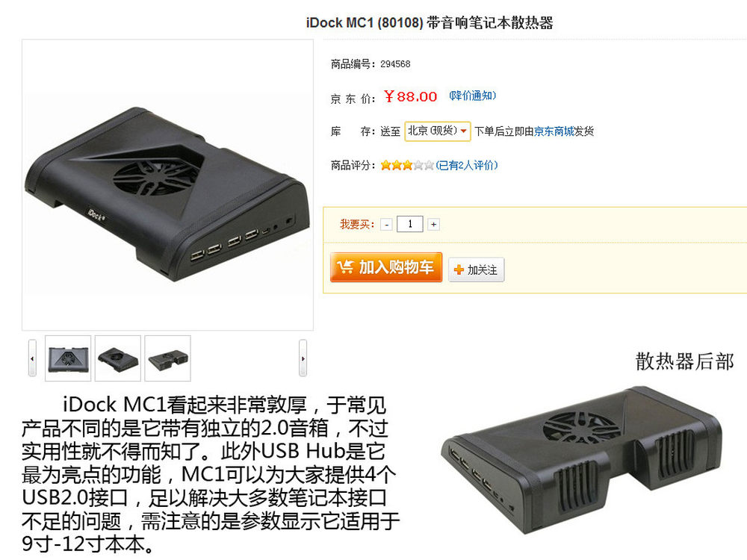The height and width of the screenshot is (560, 747).
Task: Click the quantity input field
Action: click(x=409, y=224)
